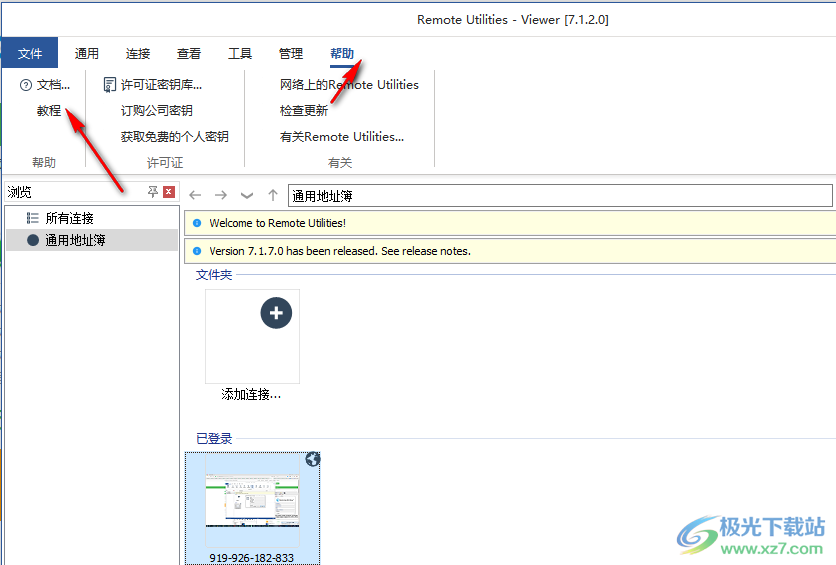Switch to the 连接 ribbon tab

coord(138,53)
